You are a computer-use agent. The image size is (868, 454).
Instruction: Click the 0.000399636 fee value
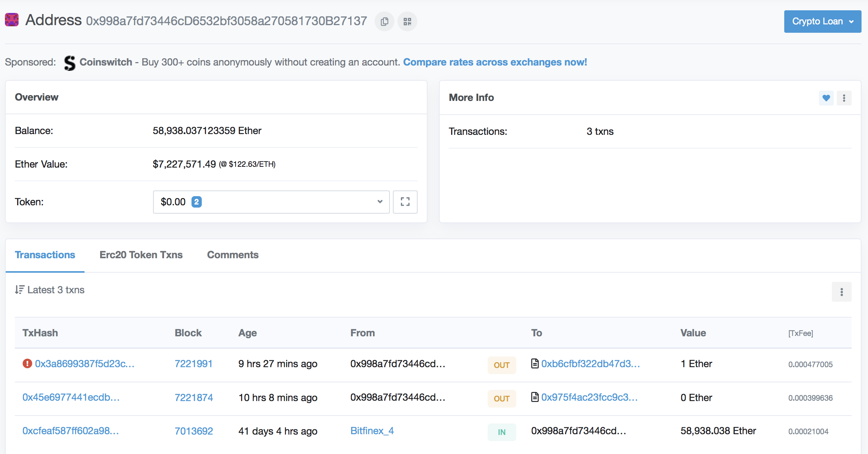tap(810, 398)
